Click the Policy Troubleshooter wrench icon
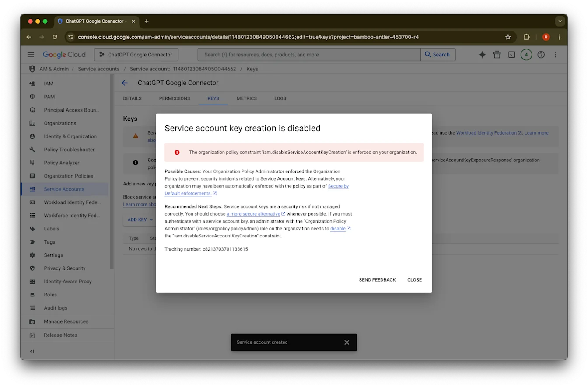Screen dimensions: 588x387 tap(32, 150)
